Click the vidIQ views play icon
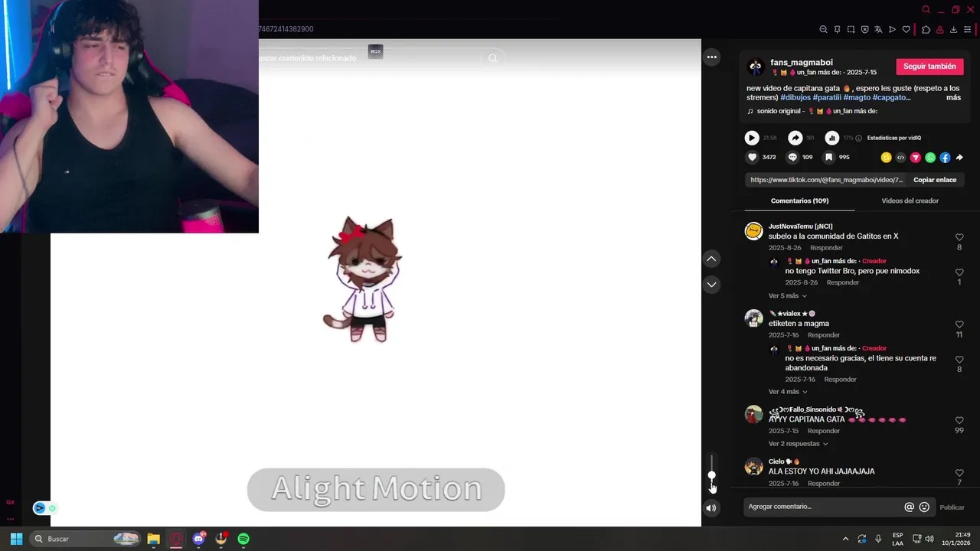Viewport: 980px width, 551px height. point(752,138)
